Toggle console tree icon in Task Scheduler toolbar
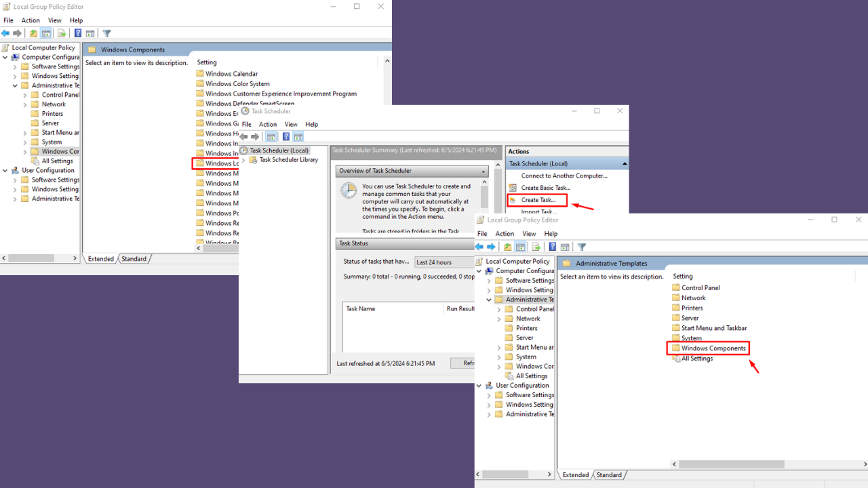 271,137
